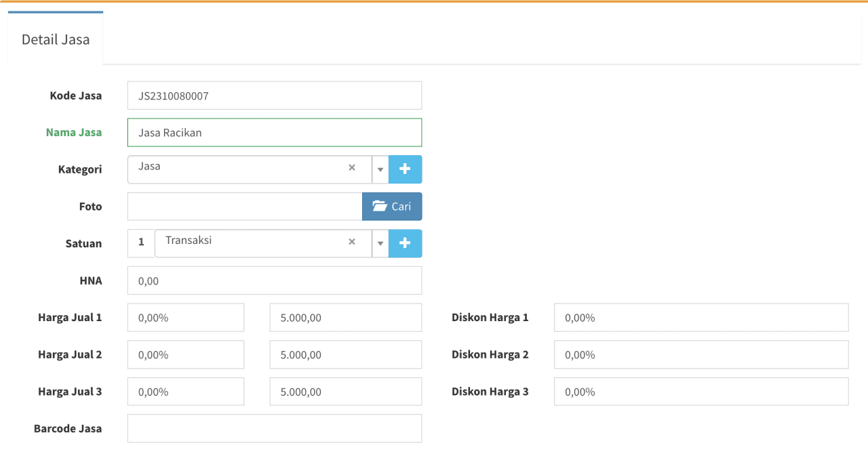Edit Harga Jual 1 price field
Viewport: 868px width, 458px height.
(346, 318)
